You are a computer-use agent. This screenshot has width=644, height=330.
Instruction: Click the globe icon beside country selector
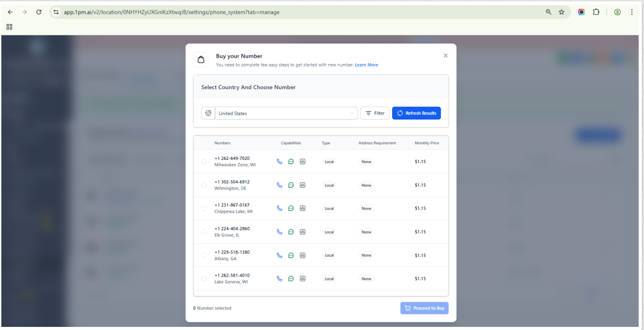click(208, 113)
